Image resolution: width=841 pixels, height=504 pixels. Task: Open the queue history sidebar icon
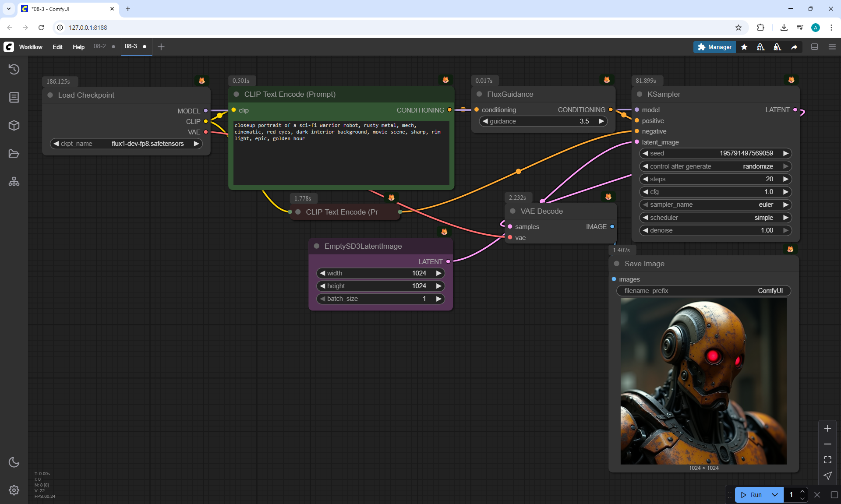pos(14,69)
